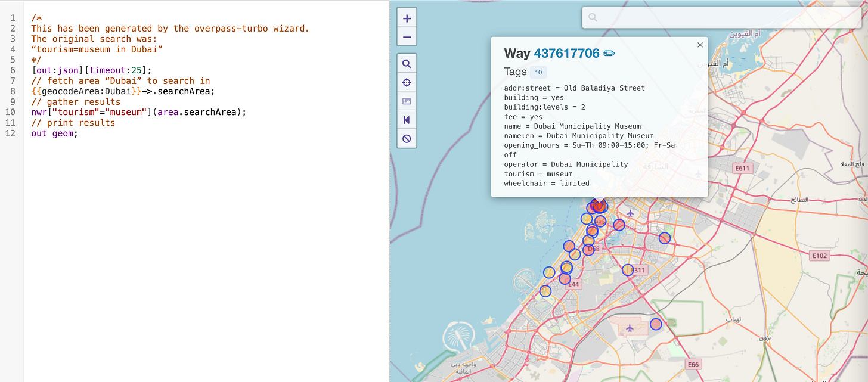The width and height of the screenshot is (868, 382).
Task: Click the '// fetch area “Dubai”' comment line
Action: (x=120, y=80)
